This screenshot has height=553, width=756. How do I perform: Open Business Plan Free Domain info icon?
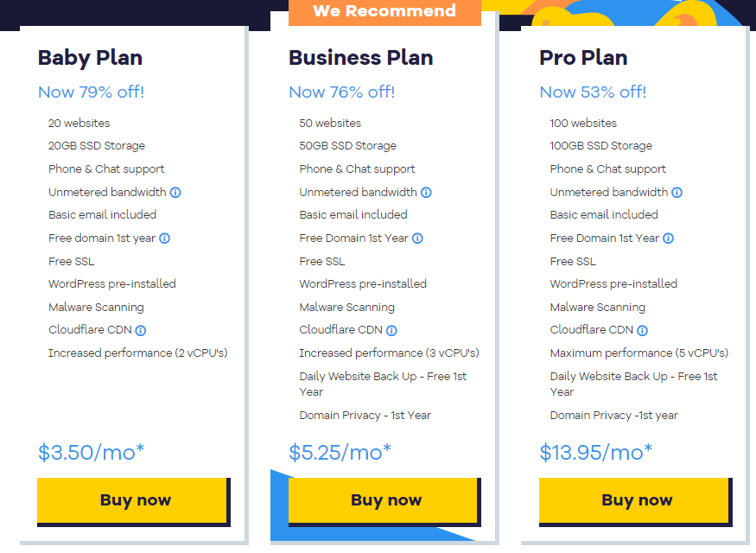pyautogui.click(x=417, y=238)
